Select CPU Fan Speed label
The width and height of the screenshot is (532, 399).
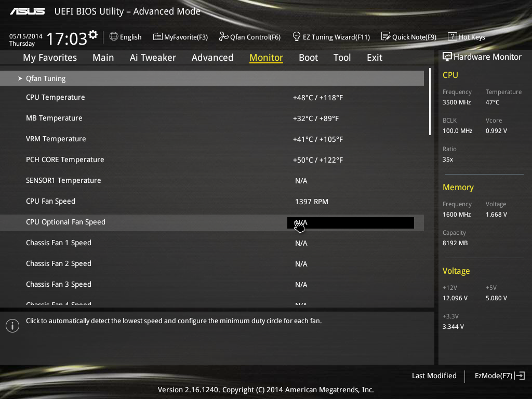50,201
